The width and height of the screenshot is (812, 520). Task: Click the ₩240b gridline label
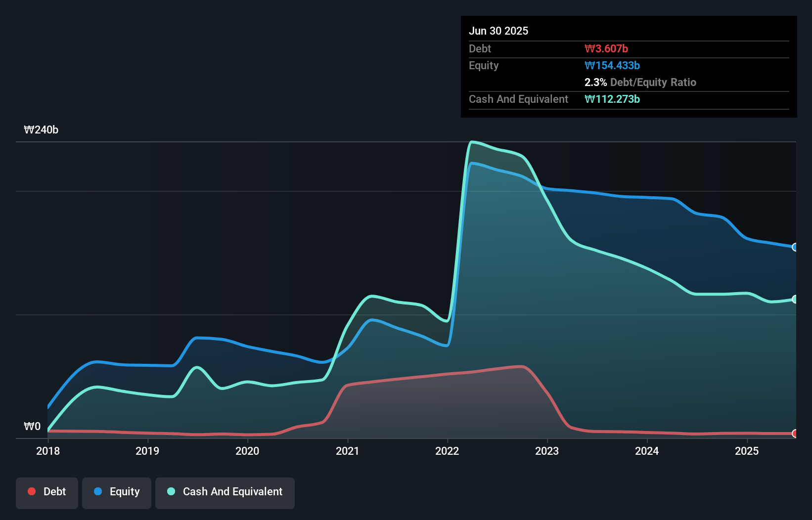pos(41,130)
